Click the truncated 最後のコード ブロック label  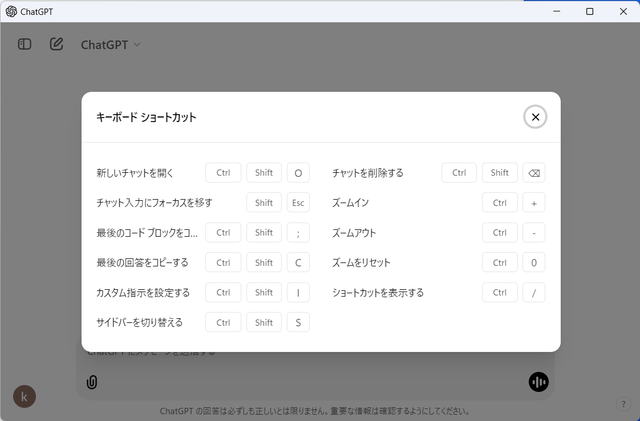click(147, 233)
